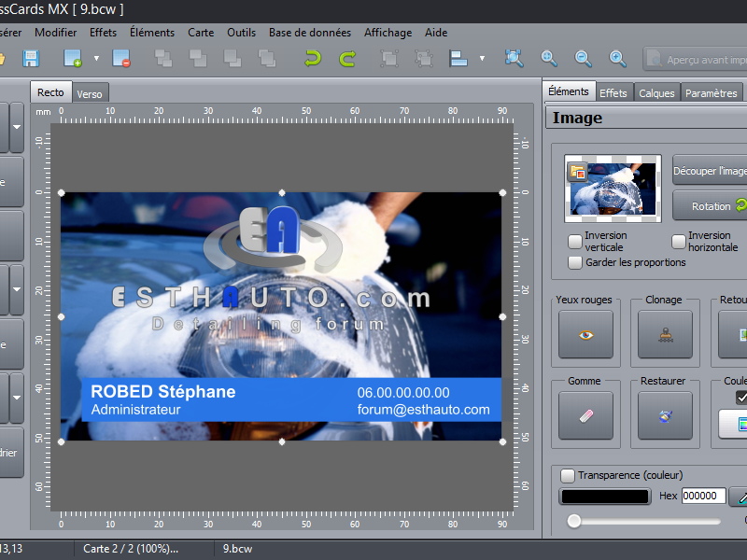Click the third sidebar dropdown arrow
This screenshot has height=560, width=747.
point(17,398)
